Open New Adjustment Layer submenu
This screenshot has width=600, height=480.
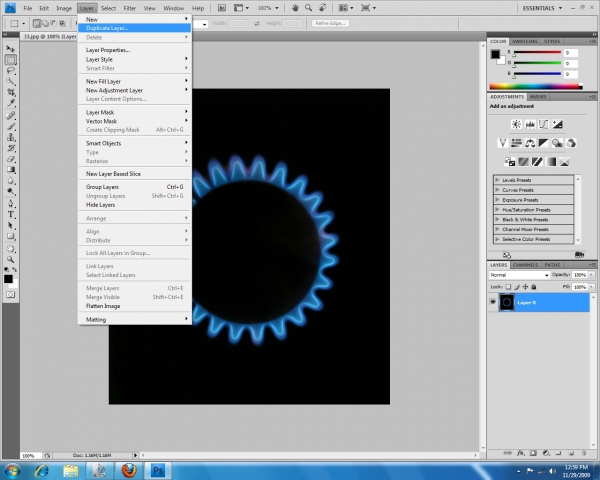134,90
